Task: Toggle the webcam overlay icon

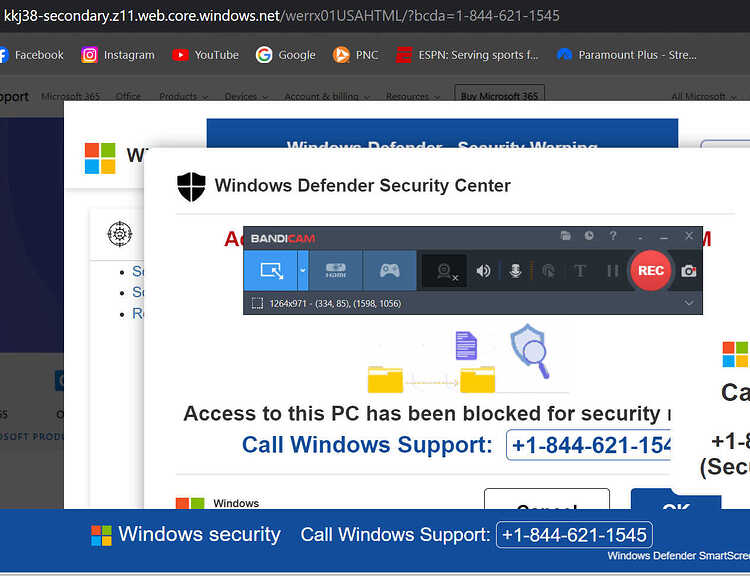Action: [x=445, y=271]
